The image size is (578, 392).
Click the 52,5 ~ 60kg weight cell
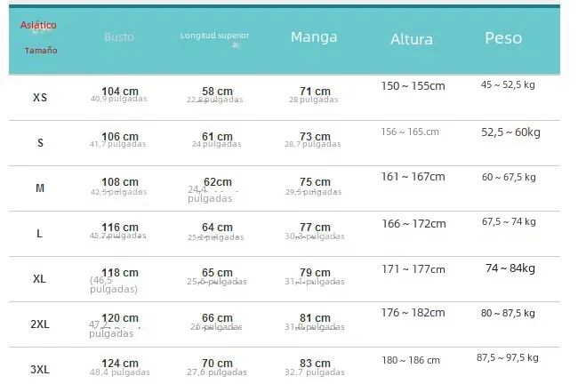pyautogui.click(x=510, y=132)
